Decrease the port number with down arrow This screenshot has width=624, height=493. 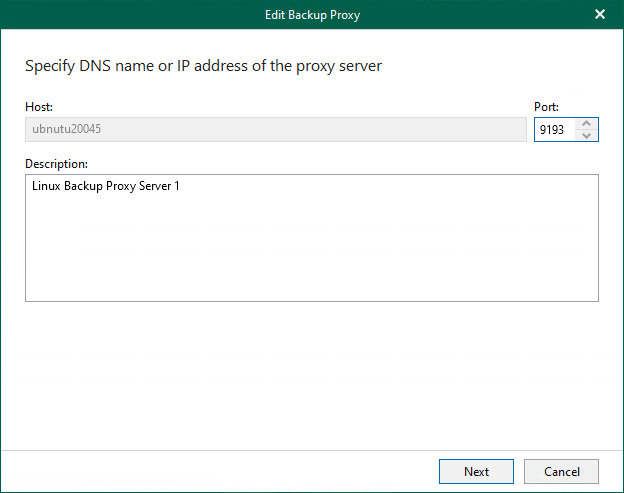coord(587,135)
